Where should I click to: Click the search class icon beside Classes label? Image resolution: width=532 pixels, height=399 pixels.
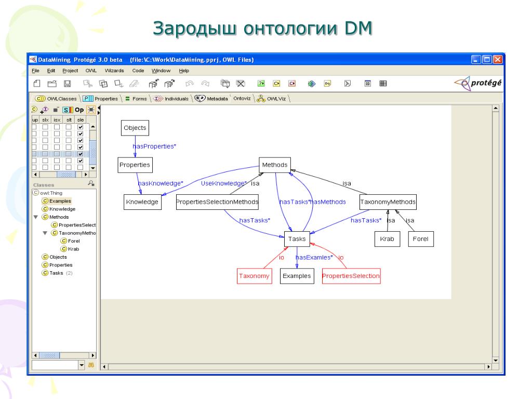point(91,183)
